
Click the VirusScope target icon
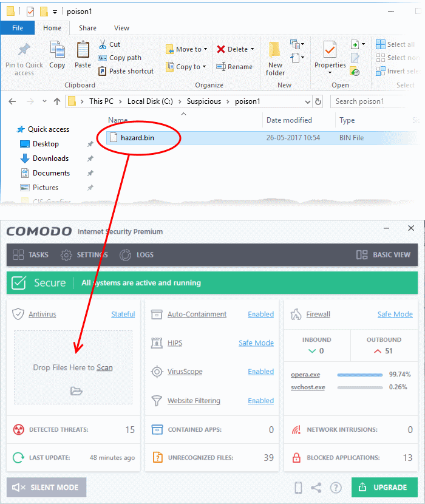tap(157, 372)
